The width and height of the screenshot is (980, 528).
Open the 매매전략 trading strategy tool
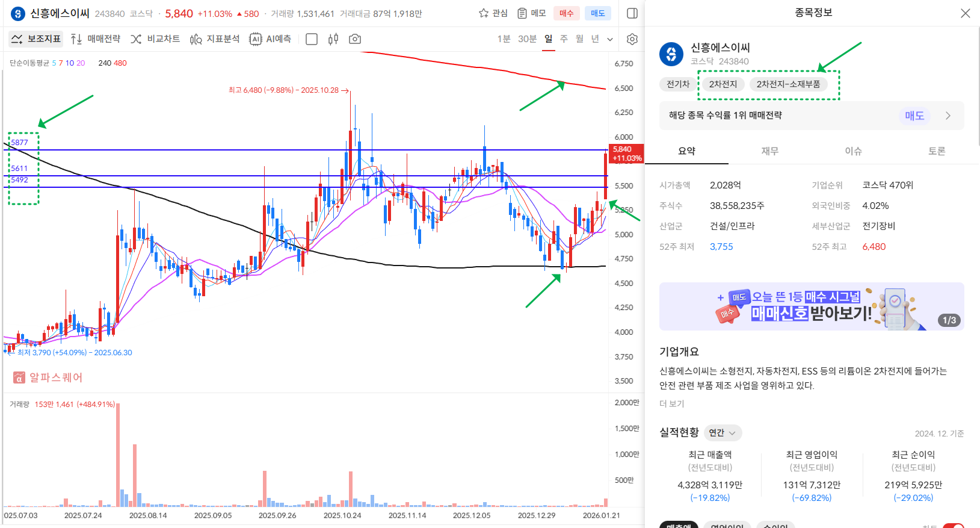(95, 39)
